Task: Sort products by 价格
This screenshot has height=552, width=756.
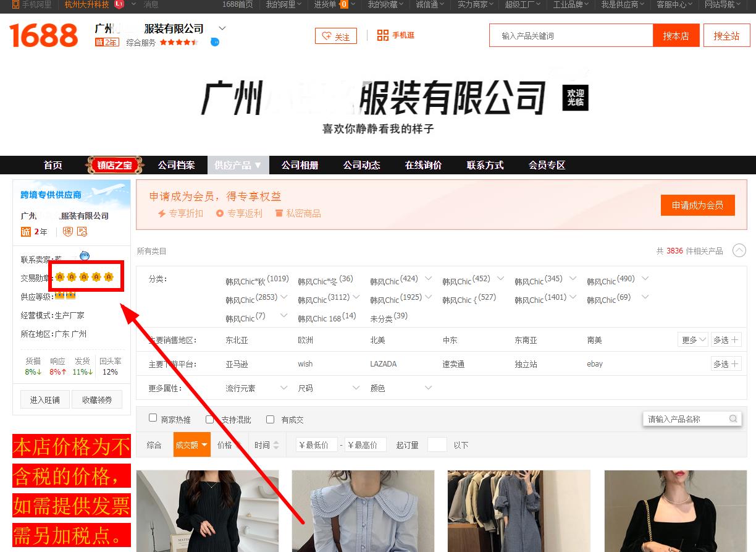Action: 229,445
